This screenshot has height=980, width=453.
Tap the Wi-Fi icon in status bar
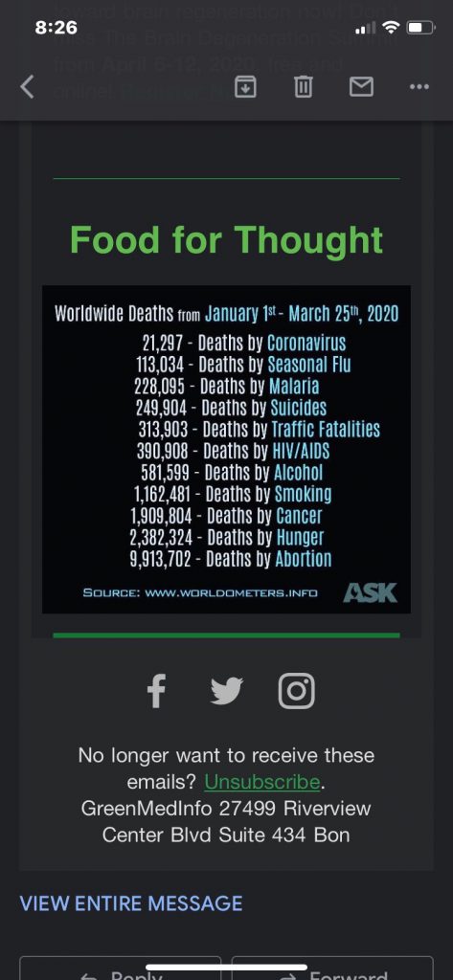391,28
